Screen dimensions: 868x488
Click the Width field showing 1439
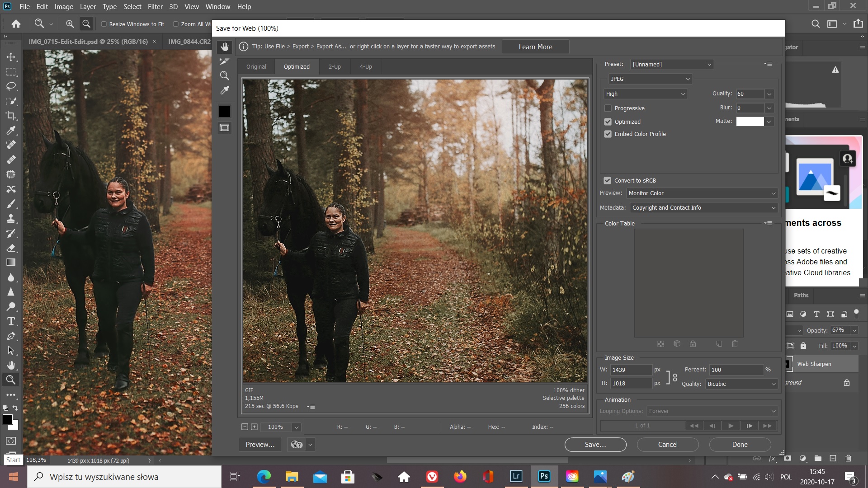(x=631, y=370)
